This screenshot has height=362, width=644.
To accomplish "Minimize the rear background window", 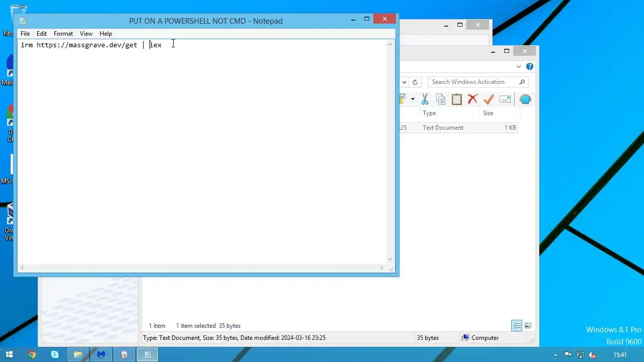I will 446,25.
